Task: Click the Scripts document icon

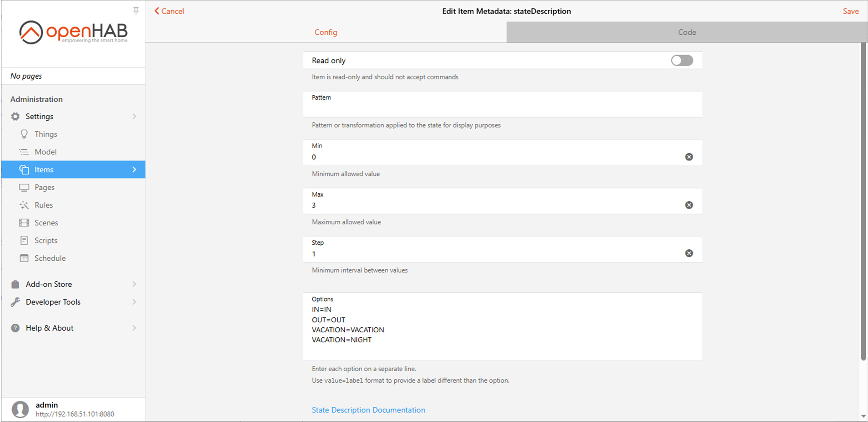Action: [24, 240]
